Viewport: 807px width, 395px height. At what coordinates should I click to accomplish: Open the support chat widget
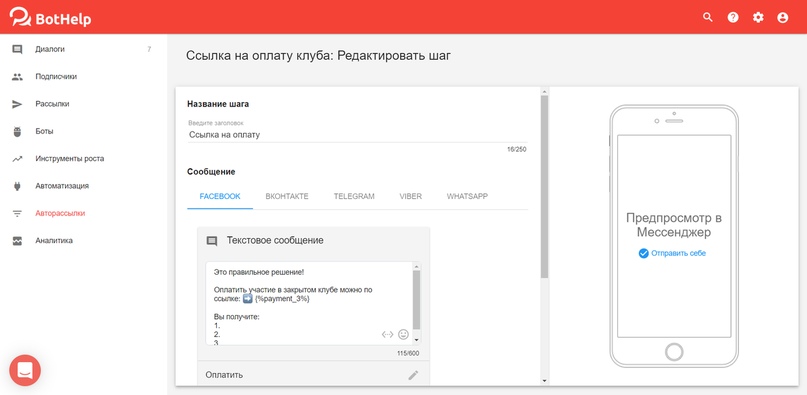point(25,370)
